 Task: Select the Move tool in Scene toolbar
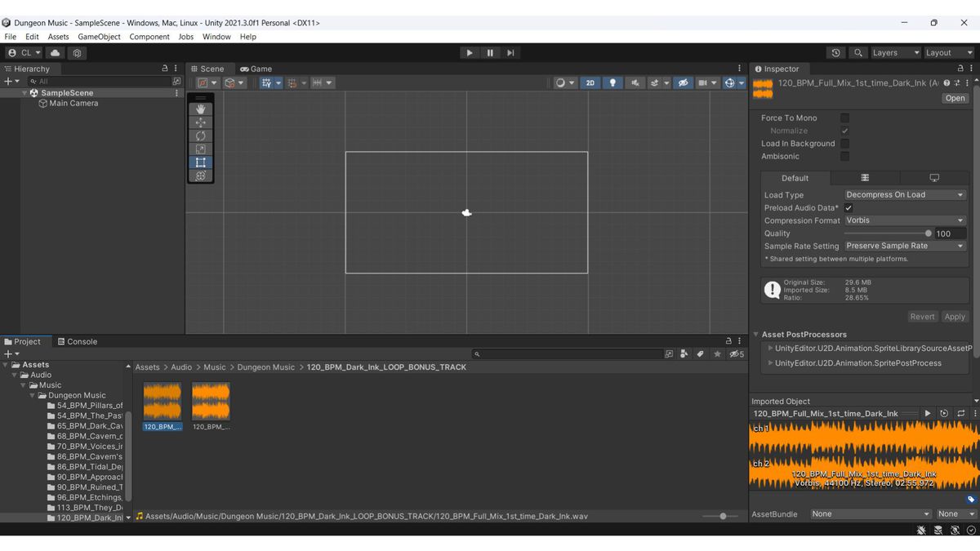click(201, 122)
